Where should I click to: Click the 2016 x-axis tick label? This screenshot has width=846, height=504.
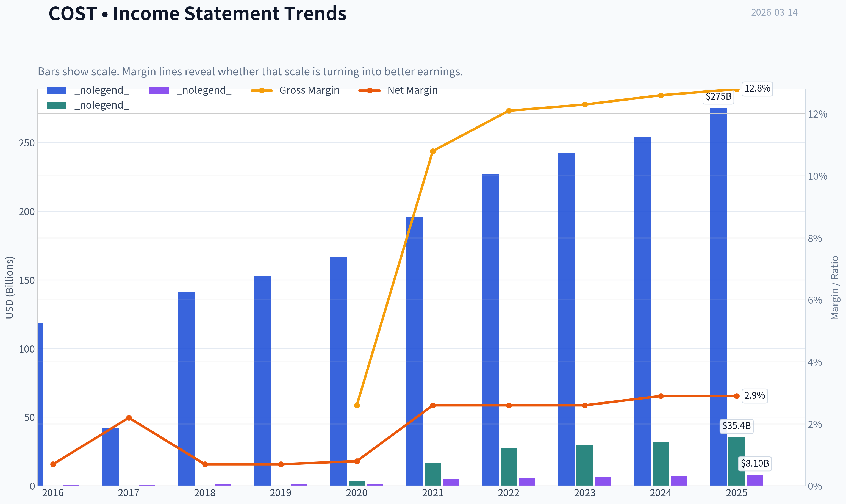(x=53, y=493)
